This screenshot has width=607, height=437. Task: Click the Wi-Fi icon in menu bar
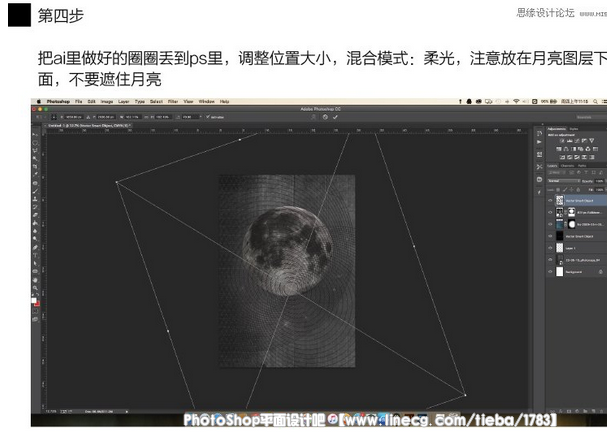(516, 101)
